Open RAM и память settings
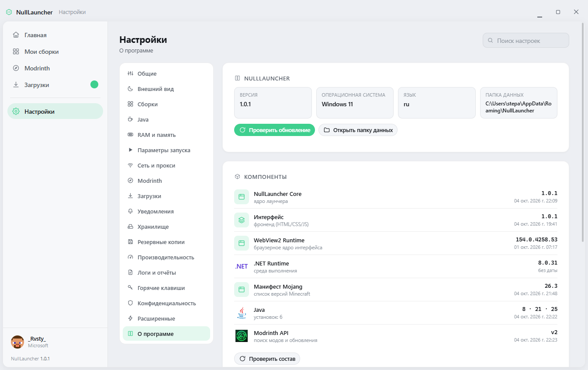588x370 pixels. [166, 135]
